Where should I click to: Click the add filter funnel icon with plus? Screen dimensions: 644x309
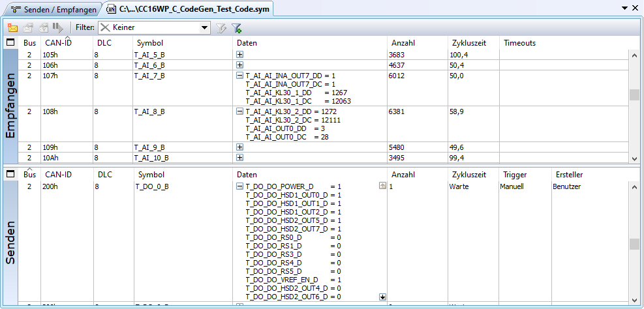coord(236,28)
